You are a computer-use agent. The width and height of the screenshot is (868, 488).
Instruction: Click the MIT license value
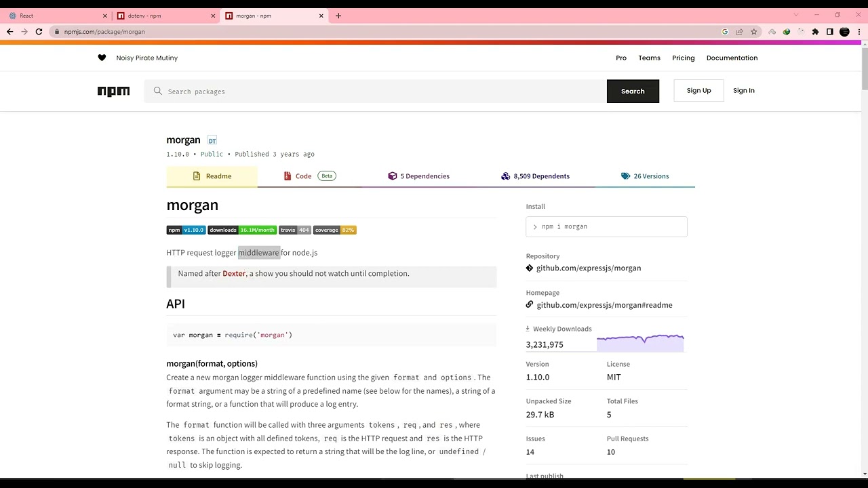[614, 378]
